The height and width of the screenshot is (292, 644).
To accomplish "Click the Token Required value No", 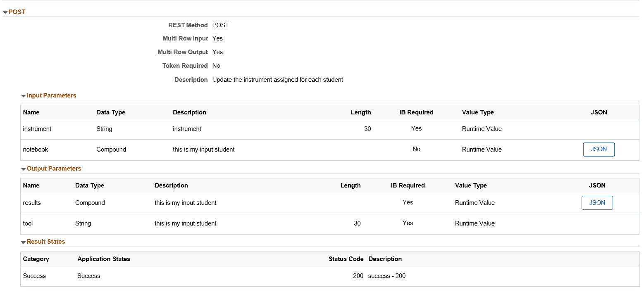I will tap(216, 65).
